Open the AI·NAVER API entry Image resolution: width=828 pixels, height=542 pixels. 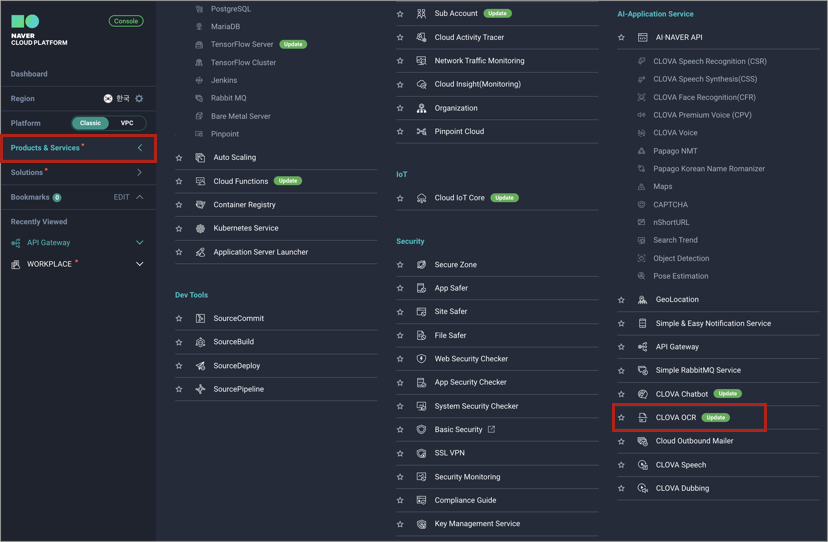[679, 38]
